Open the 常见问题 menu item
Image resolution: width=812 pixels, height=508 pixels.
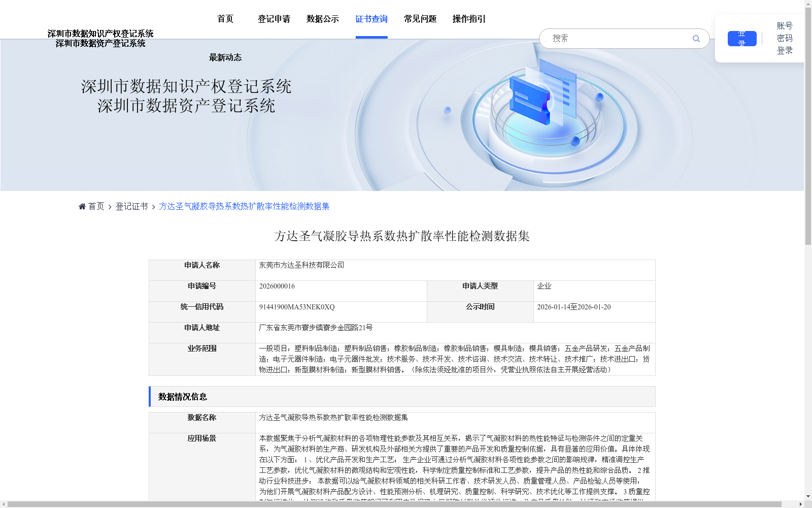coord(420,19)
